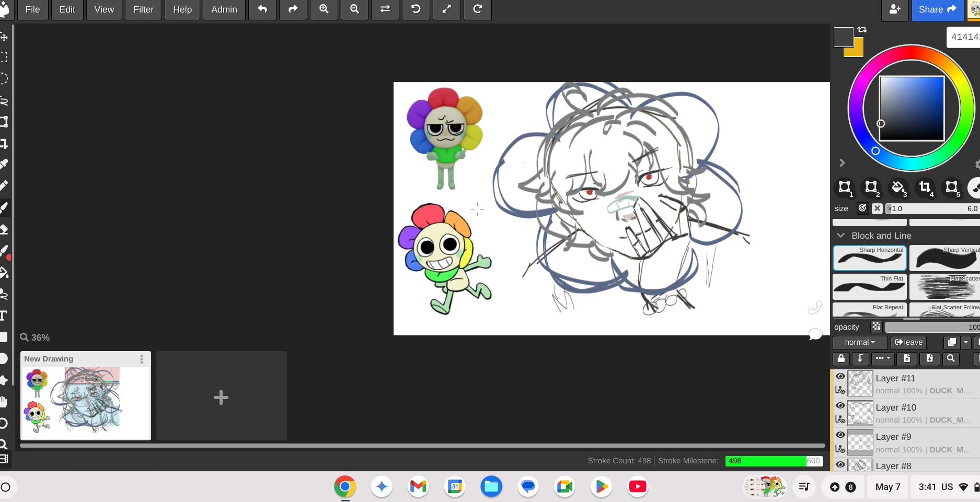Click the invite user icon
This screenshot has height=502, width=980.
coord(895,9)
